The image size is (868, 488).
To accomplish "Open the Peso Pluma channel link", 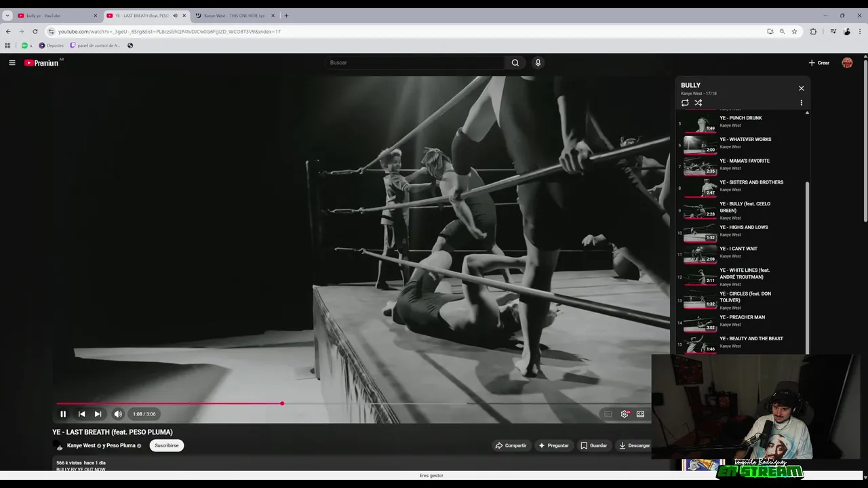I will [121, 445].
